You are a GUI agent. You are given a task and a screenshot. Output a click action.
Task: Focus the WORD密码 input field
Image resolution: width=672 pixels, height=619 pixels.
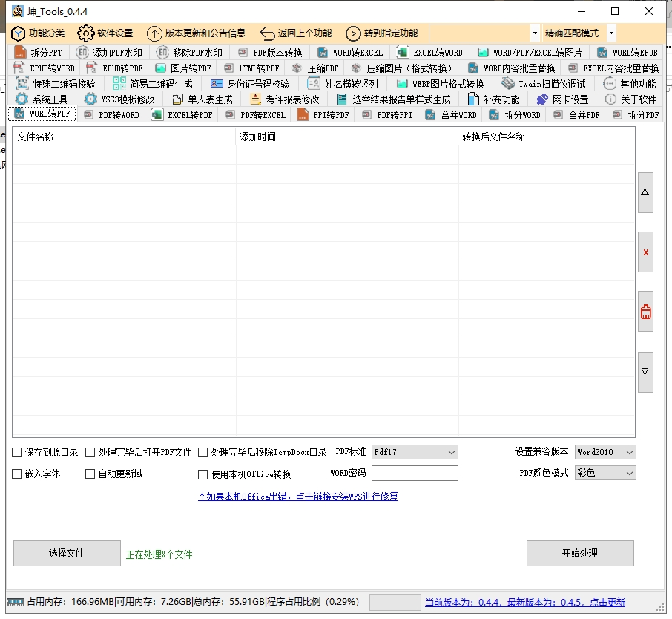[415, 473]
